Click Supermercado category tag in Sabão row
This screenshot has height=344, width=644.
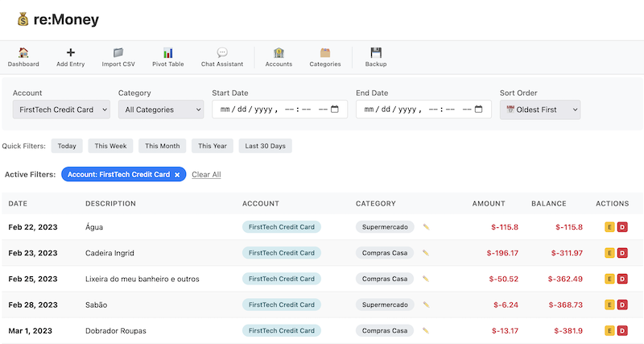pos(385,305)
